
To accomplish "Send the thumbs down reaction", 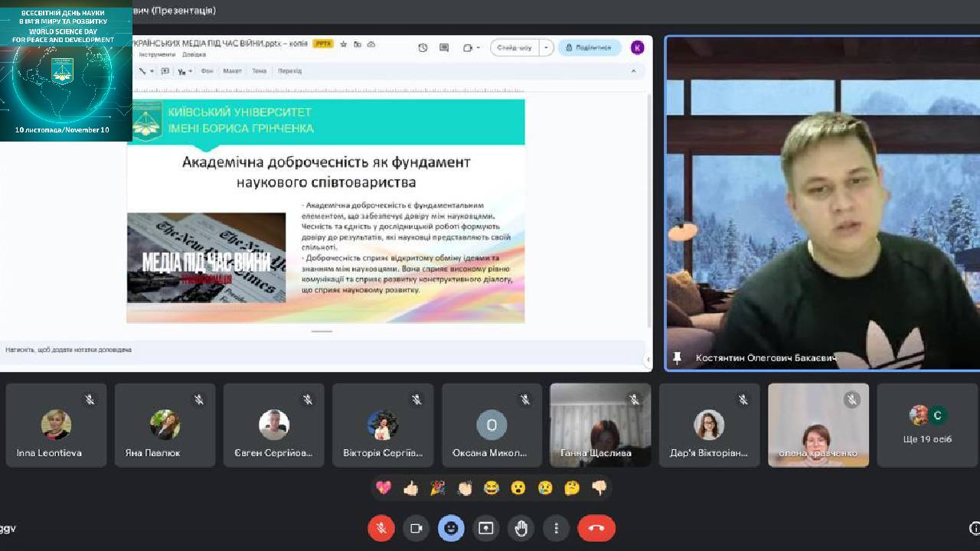I will coord(599,488).
